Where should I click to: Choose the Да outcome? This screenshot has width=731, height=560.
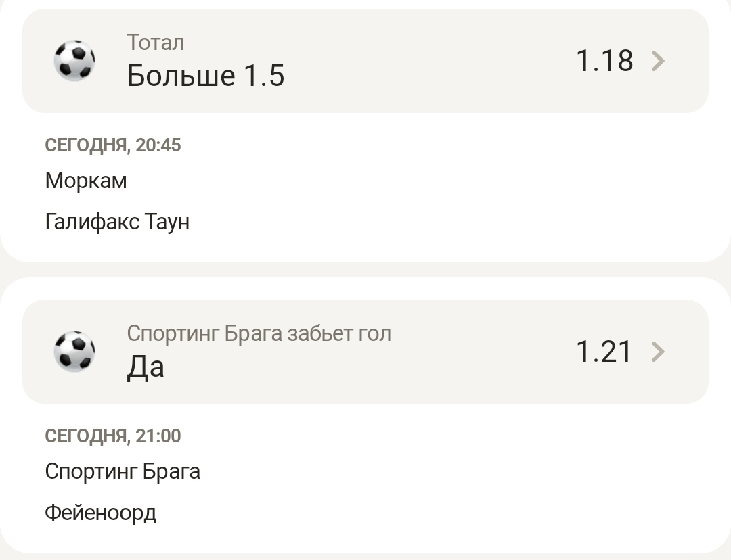click(x=146, y=367)
